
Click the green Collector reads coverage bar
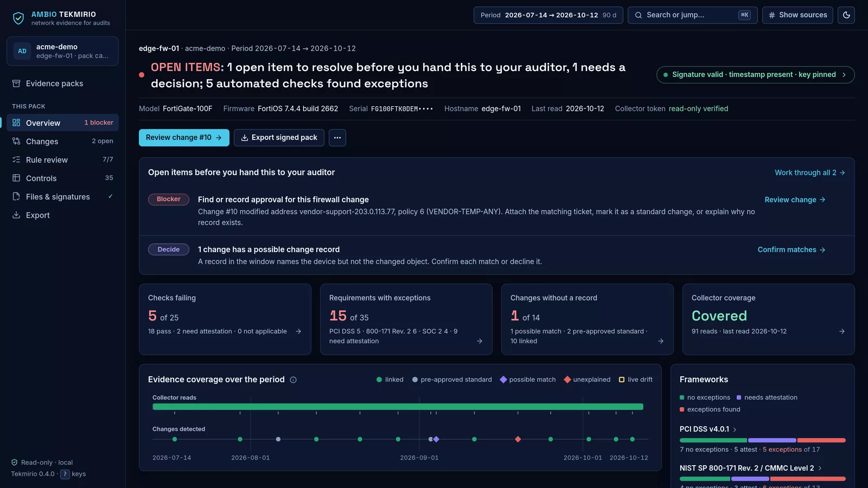click(x=398, y=407)
